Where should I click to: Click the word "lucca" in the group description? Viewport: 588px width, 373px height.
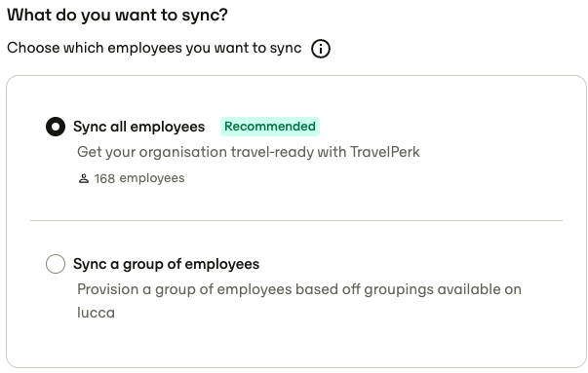96,313
